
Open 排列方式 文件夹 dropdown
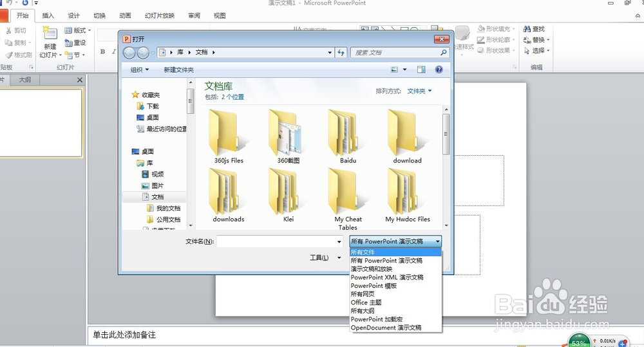pyautogui.click(x=419, y=91)
